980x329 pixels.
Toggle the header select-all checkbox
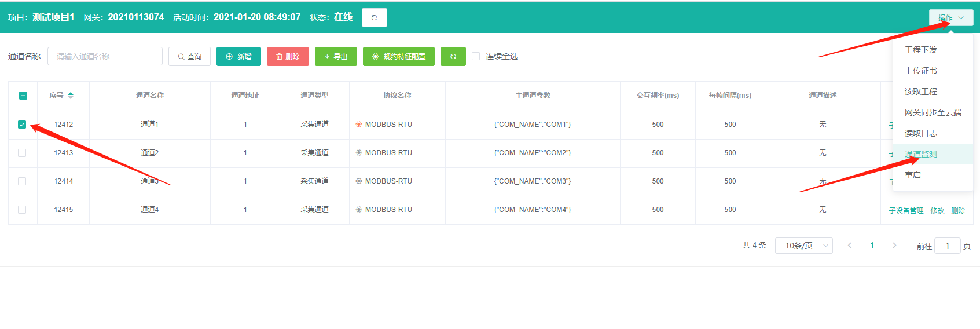pos(23,96)
